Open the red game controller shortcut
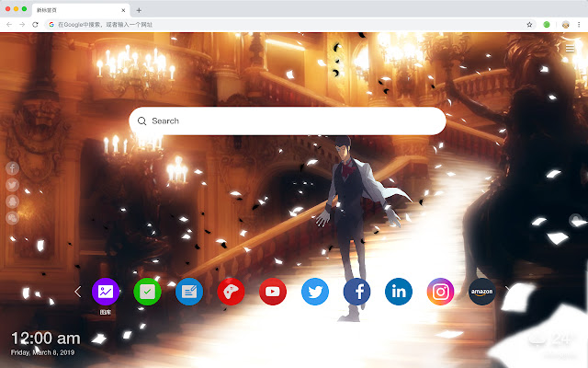The image size is (588, 368). (231, 292)
